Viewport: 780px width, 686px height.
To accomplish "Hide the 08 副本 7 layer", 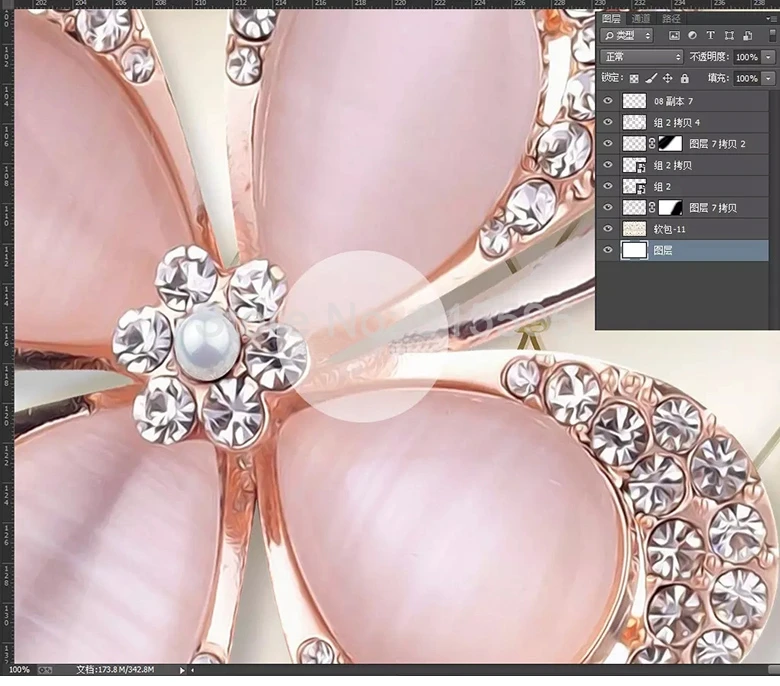I will [x=608, y=101].
